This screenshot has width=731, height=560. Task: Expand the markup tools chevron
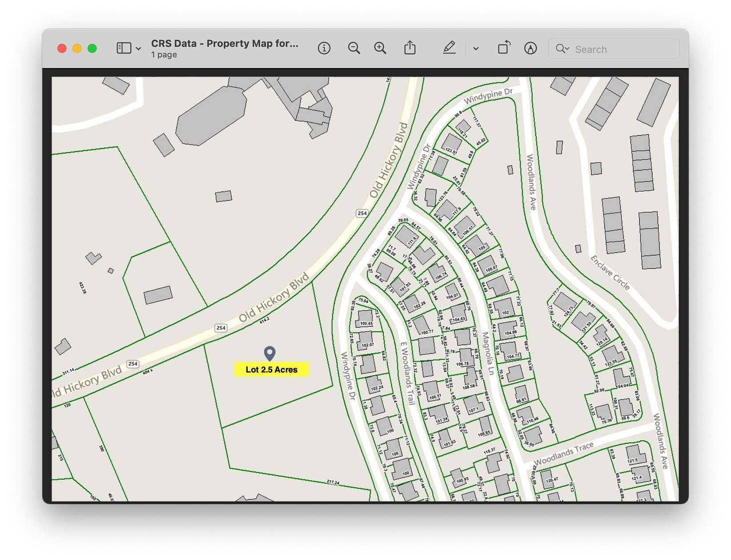click(x=476, y=48)
